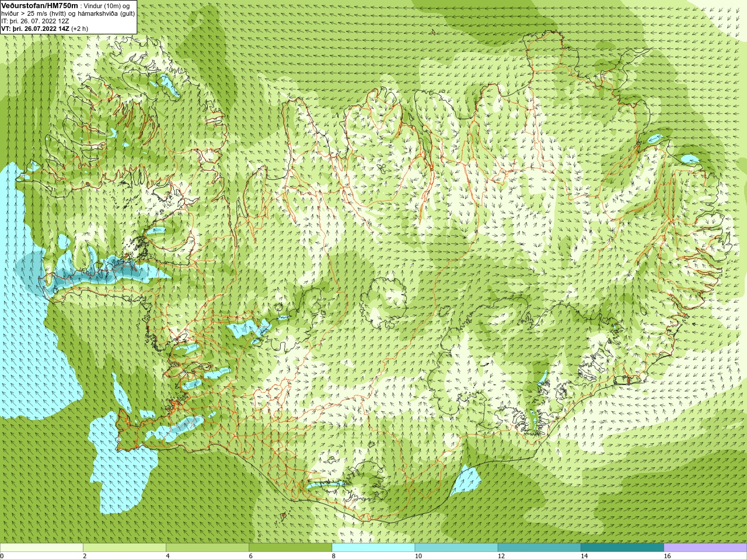Click the 14–16 m/s dark teal legend swatch
The height and width of the screenshot is (560, 747).
622,548
